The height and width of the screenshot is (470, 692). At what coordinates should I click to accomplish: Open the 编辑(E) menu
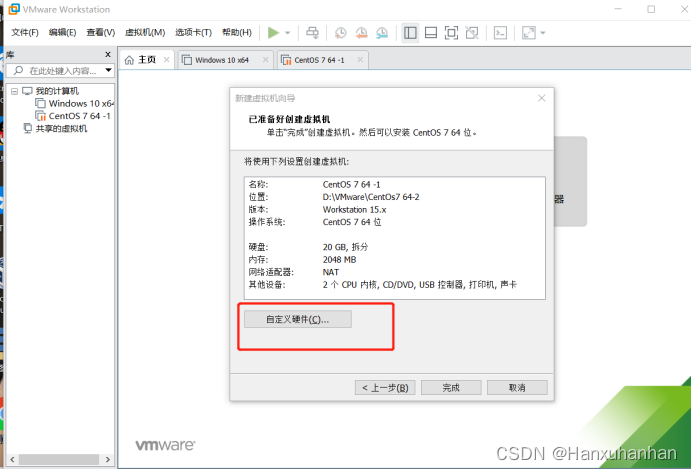62,32
